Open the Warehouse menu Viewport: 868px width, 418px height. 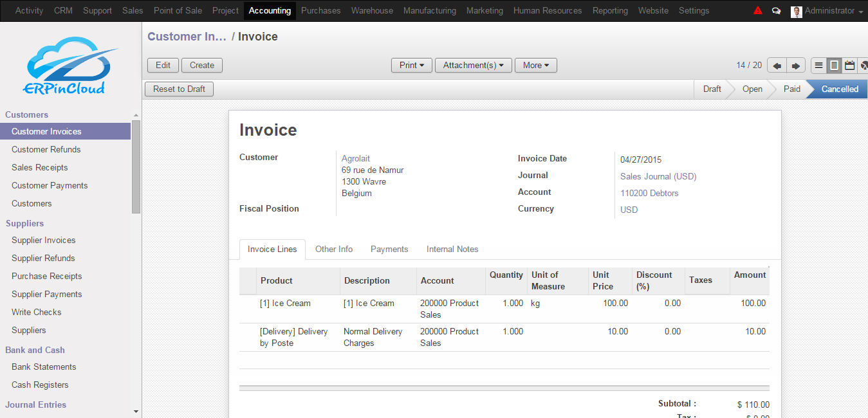coord(372,11)
